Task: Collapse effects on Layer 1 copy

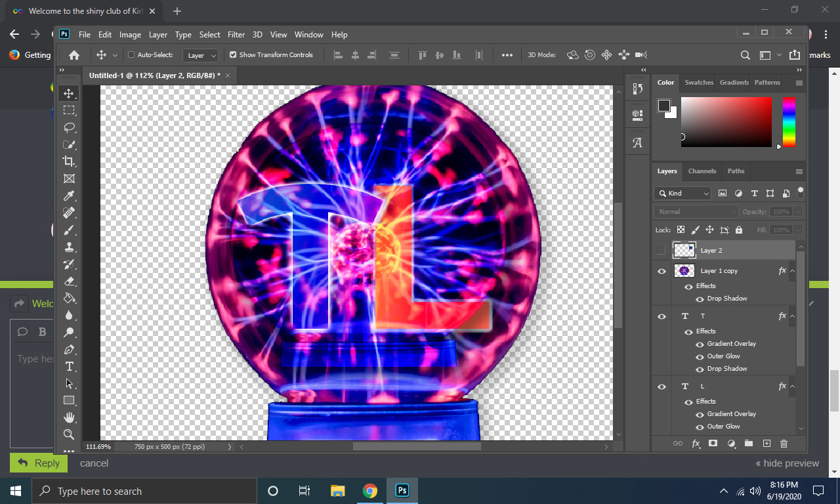Action: click(x=793, y=271)
